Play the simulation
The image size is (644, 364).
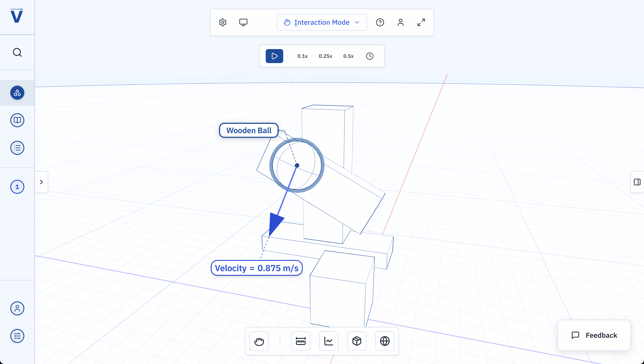pyautogui.click(x=274, y=56)
